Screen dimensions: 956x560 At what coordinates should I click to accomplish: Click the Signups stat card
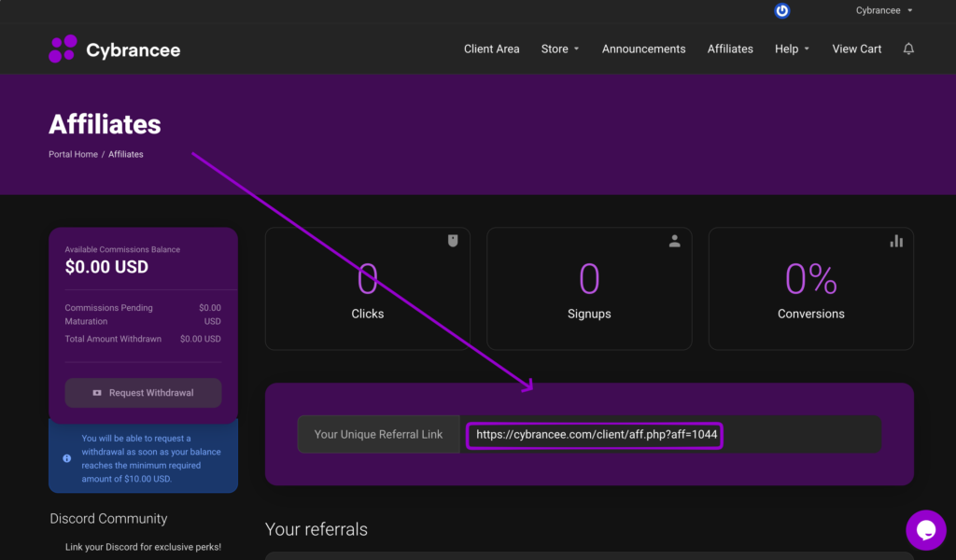click(589, 288)
